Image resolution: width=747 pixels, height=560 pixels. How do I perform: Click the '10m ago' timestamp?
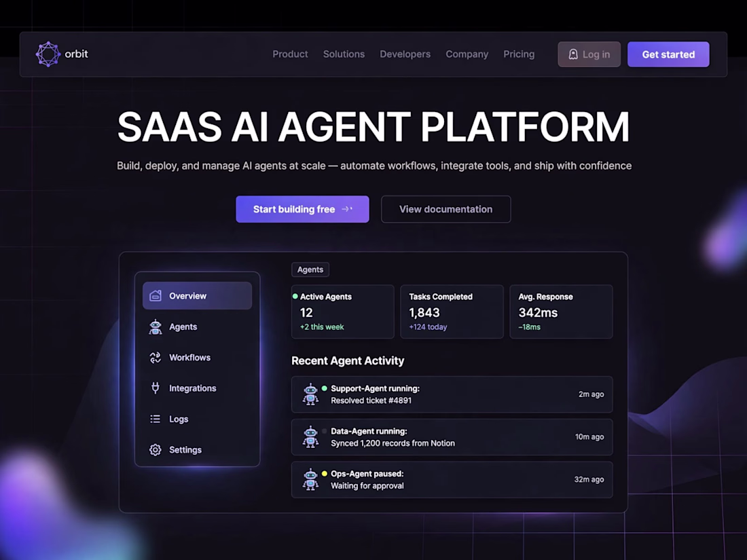(589, 436)
